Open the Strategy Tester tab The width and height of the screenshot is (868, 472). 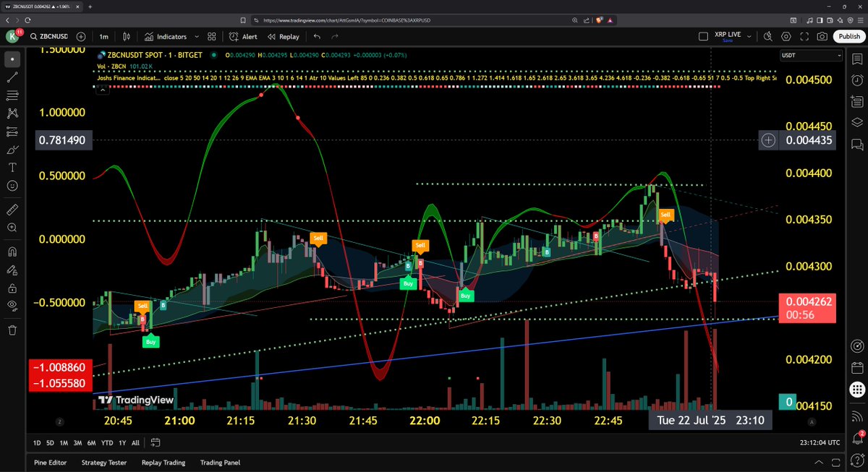click(x=104, y=463)
